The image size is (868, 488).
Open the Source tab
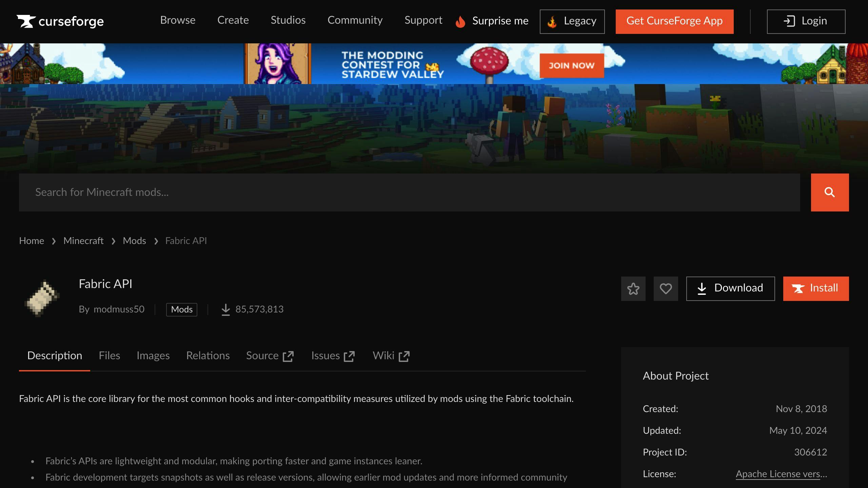(x=270, y=356)
